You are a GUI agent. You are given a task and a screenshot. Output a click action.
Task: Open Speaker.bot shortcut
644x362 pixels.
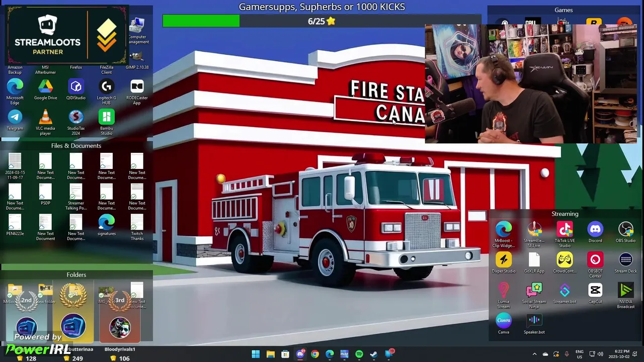coord(534,324)
